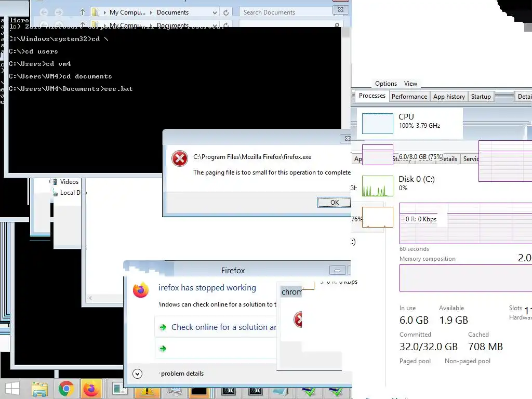The width and height of the screenshot is (532, 399).
Task: Open Task Manager View menu
Action: pyautogui.click(x=410, y=84)
